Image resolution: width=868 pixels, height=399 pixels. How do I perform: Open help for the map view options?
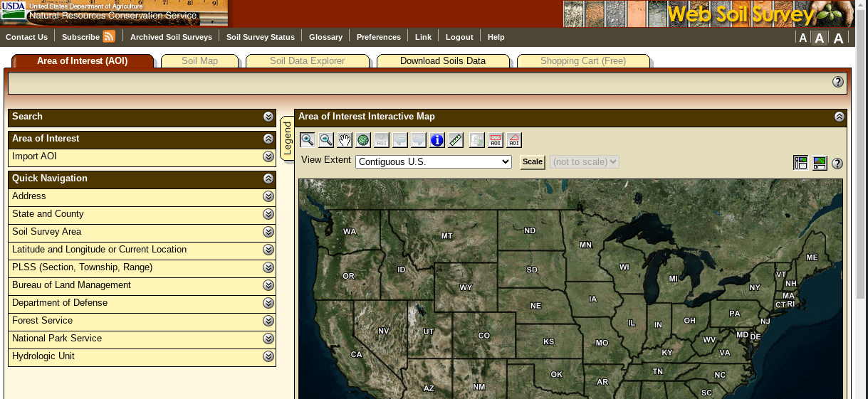pos(837,164)
